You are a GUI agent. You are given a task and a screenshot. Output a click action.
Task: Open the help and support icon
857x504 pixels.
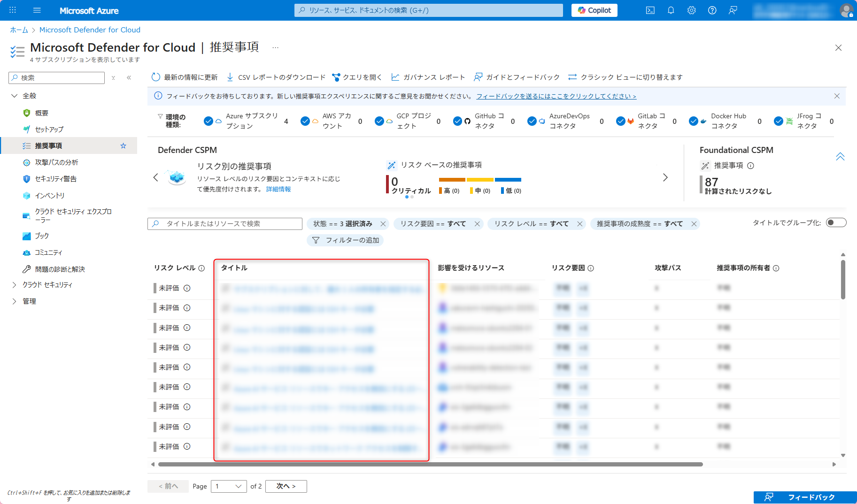[x=712, y=10]
